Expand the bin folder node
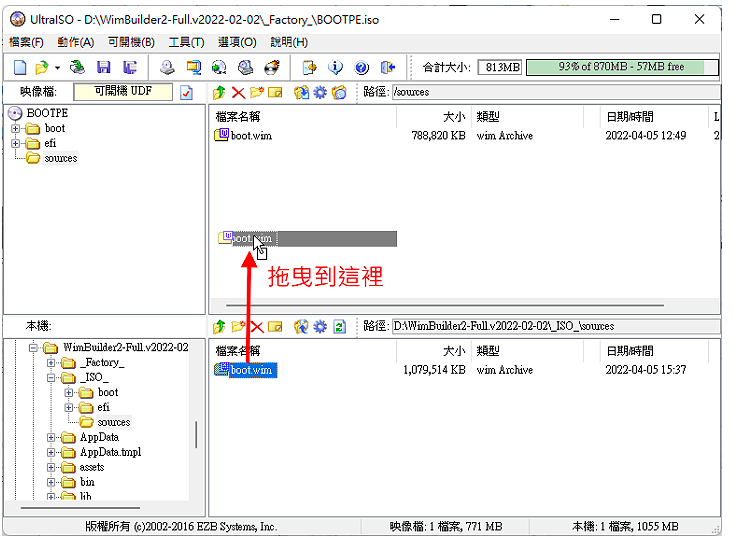 click(51, 483)
